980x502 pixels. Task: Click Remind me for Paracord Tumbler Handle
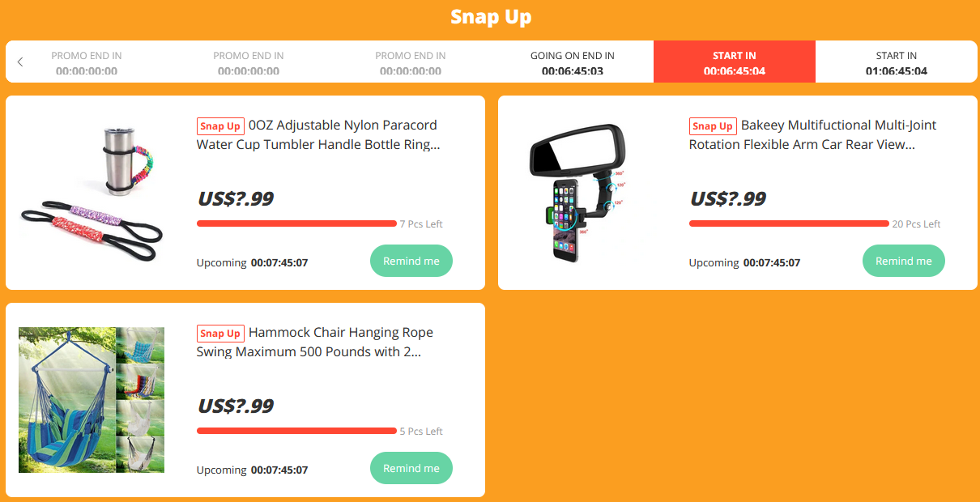(x=411, y=261)
